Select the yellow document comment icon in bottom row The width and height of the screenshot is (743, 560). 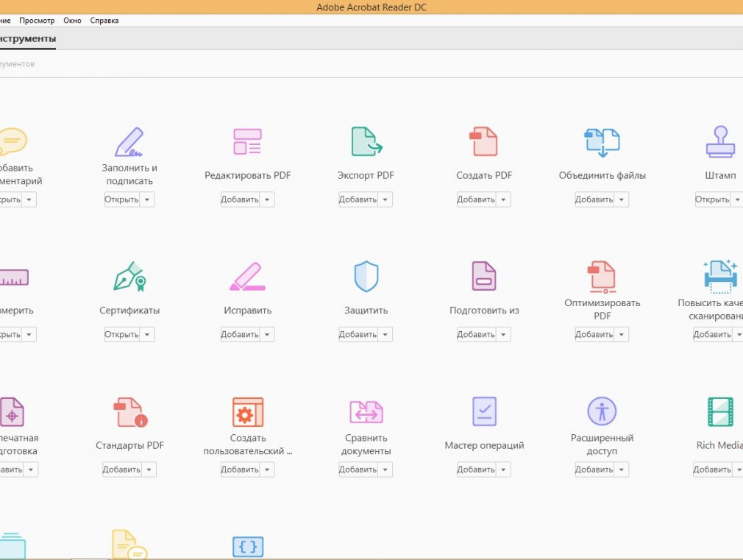click(x=129, y=545)
